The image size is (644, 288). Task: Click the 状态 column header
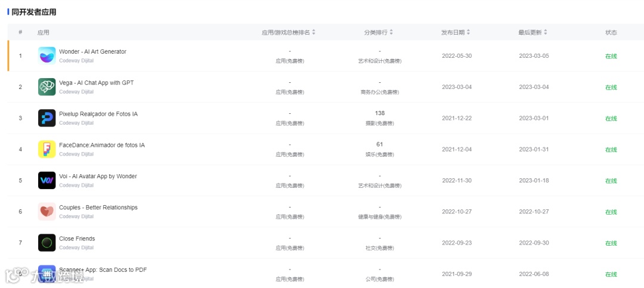[611, 32]
